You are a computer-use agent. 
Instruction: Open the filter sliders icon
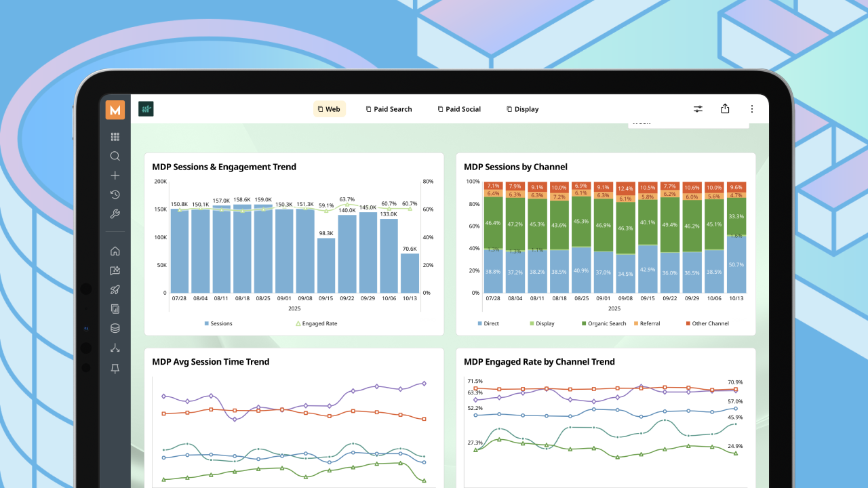698,109
